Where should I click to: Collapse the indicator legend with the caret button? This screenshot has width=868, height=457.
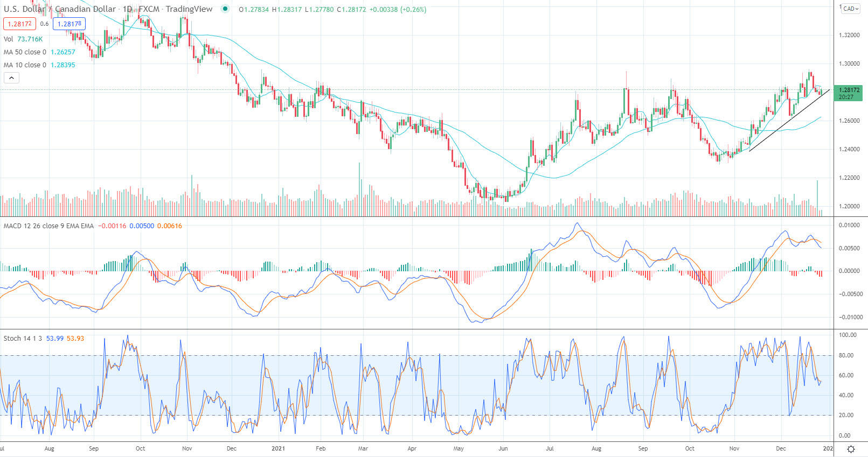[11, 78]
